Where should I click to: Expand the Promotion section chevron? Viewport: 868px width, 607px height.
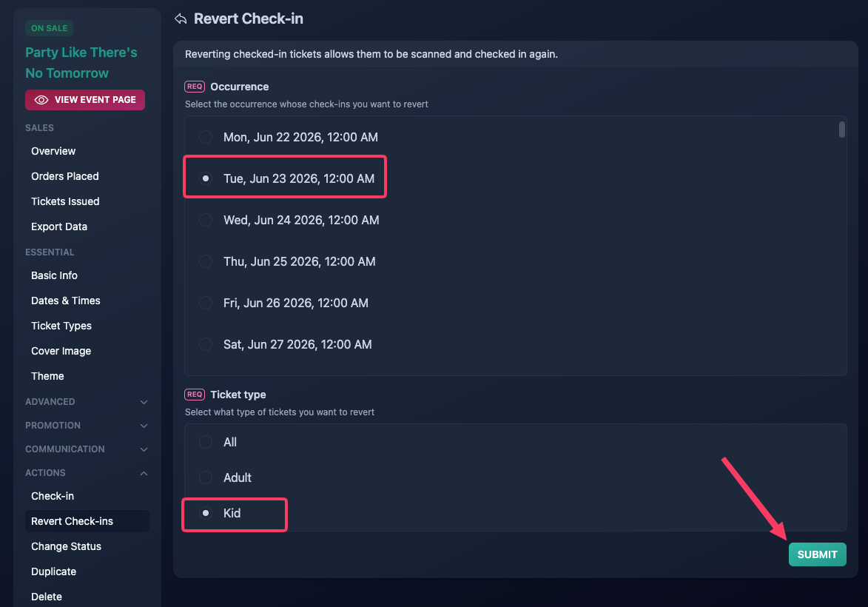coord(144,426)
